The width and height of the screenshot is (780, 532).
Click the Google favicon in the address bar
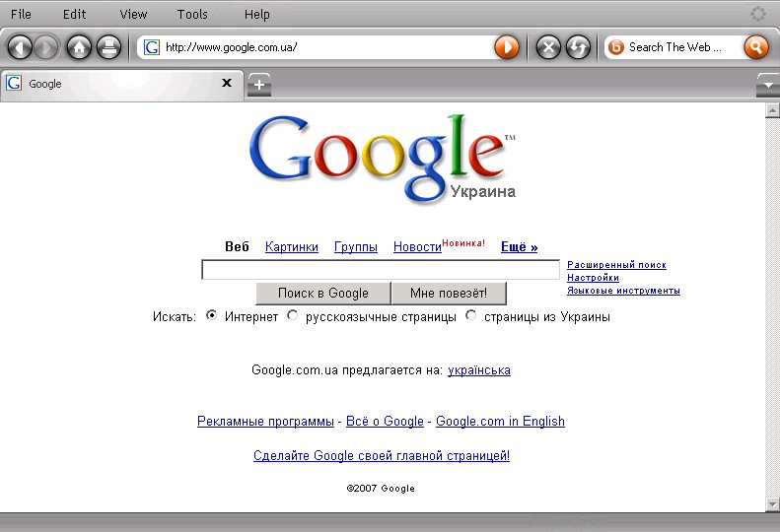152,47
